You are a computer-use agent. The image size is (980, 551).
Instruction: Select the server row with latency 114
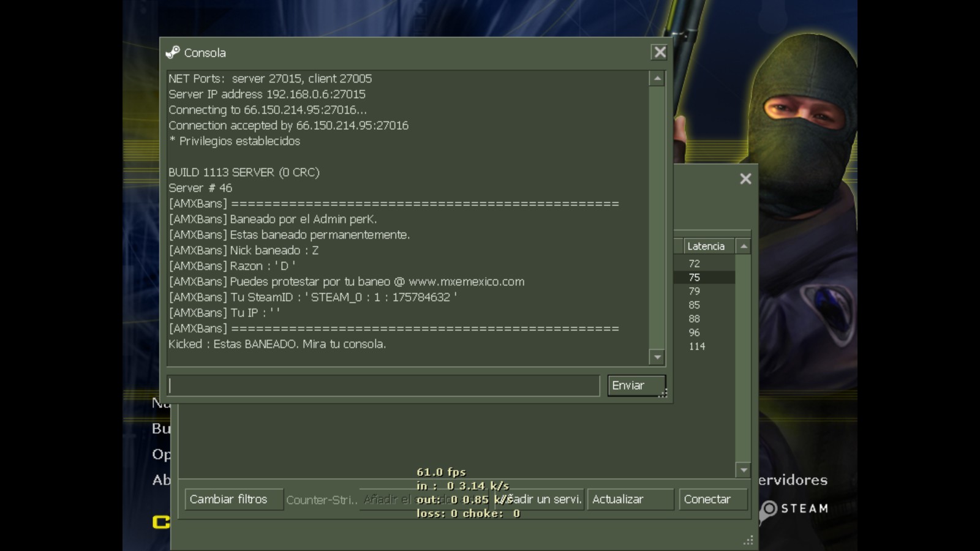pyautogui.click(x=704, y=347)
